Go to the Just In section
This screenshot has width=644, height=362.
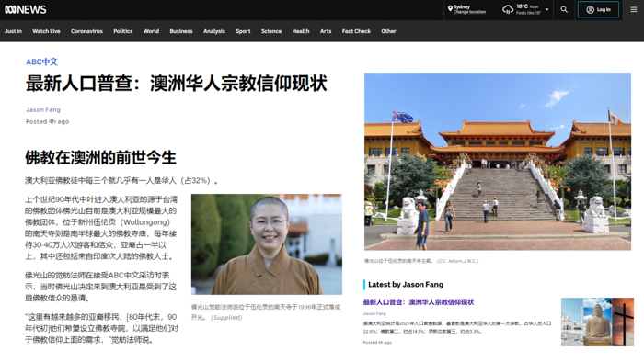(x=13, y=31)
